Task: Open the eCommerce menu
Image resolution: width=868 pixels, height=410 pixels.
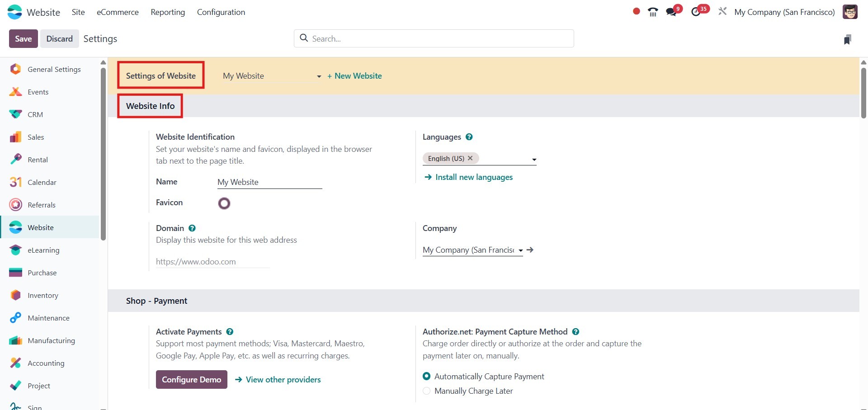Action: (x=118, y=12)
